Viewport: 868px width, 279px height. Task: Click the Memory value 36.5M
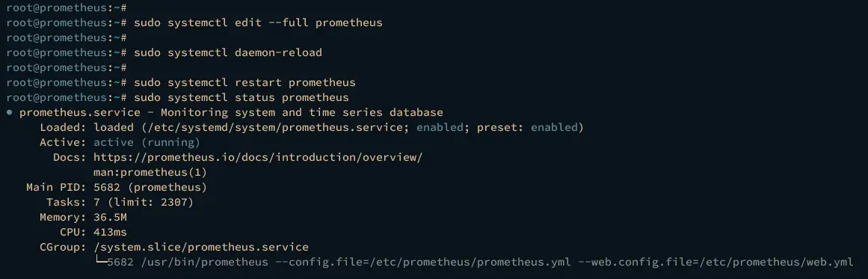(110, 217)
